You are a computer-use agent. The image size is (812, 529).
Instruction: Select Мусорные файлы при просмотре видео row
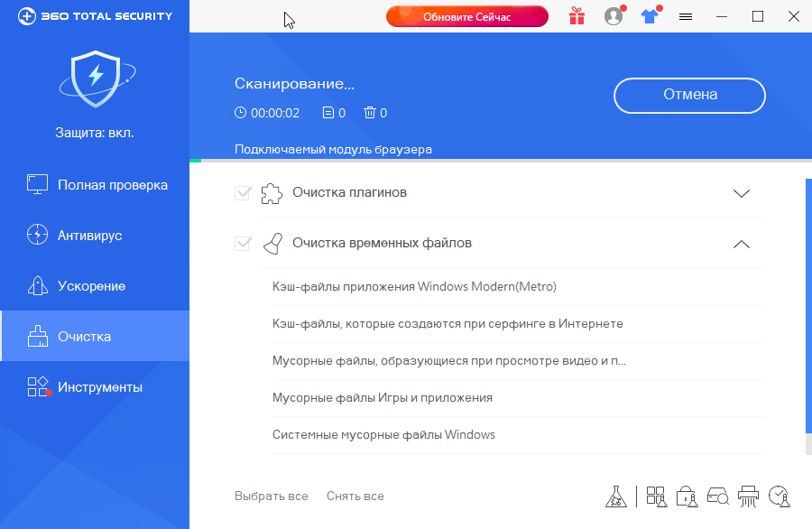519,360
